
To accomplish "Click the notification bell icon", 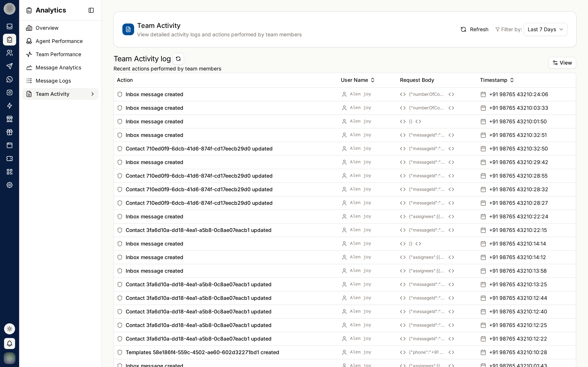I will pyautogui.click(x=10, y=344).
